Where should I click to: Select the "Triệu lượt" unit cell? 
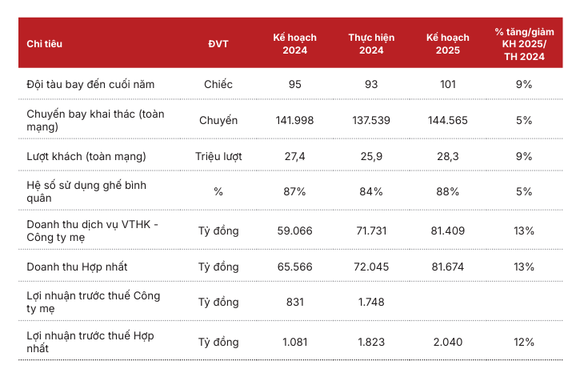(x=218, y=156)
